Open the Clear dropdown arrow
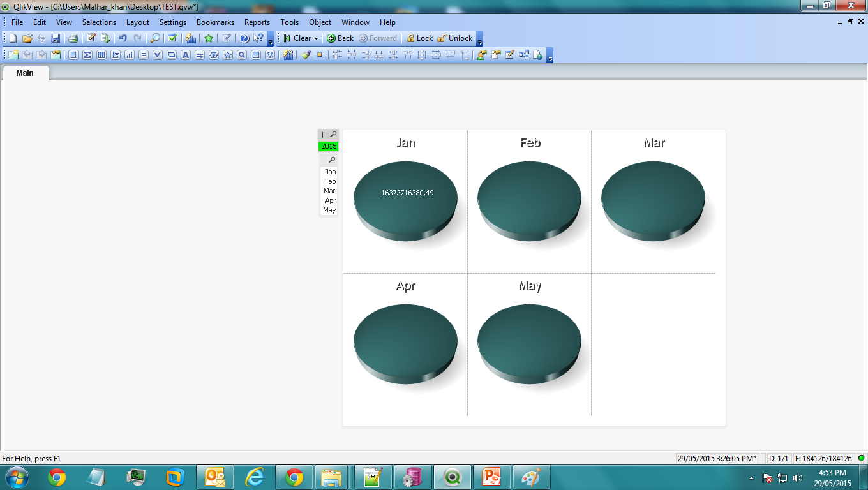The image size is (868, 490). [x=316, y=38]
